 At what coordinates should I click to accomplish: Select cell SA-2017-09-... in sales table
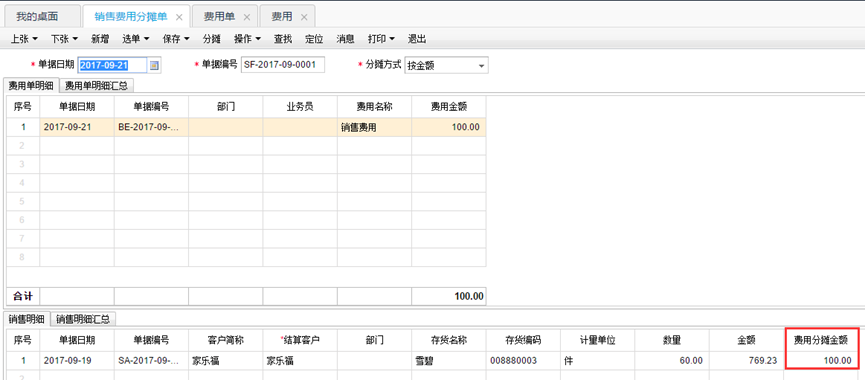(x=151, y=361)
